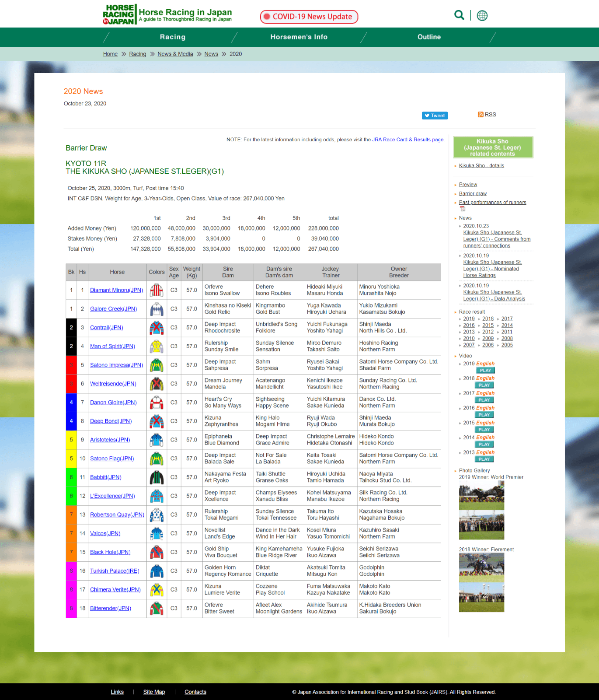This screenshot has width=599, height=700.
Task: Play the 2013 English video
Action: [x=484, y=459]
